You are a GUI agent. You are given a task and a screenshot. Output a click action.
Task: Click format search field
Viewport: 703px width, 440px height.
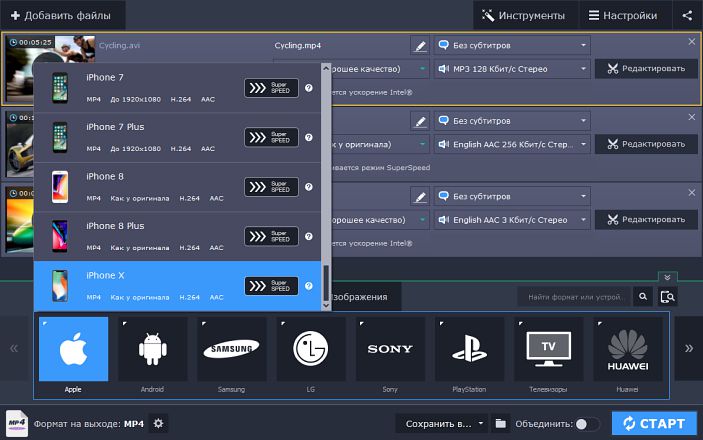click(574, 297)
